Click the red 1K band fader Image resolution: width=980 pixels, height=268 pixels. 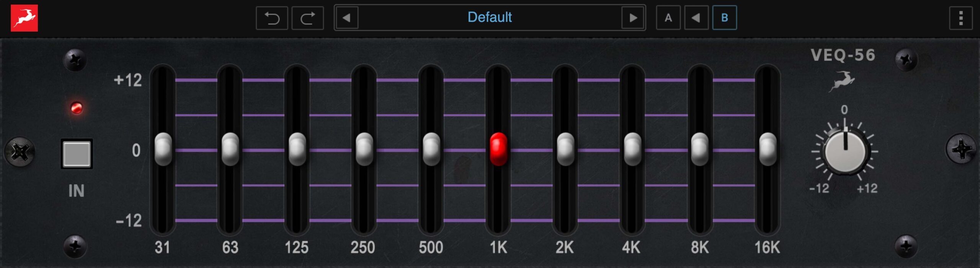click(498, 149)
